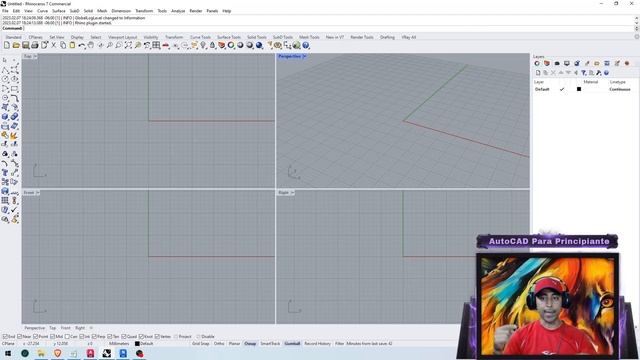Open the Render menu

pos(196,11)
